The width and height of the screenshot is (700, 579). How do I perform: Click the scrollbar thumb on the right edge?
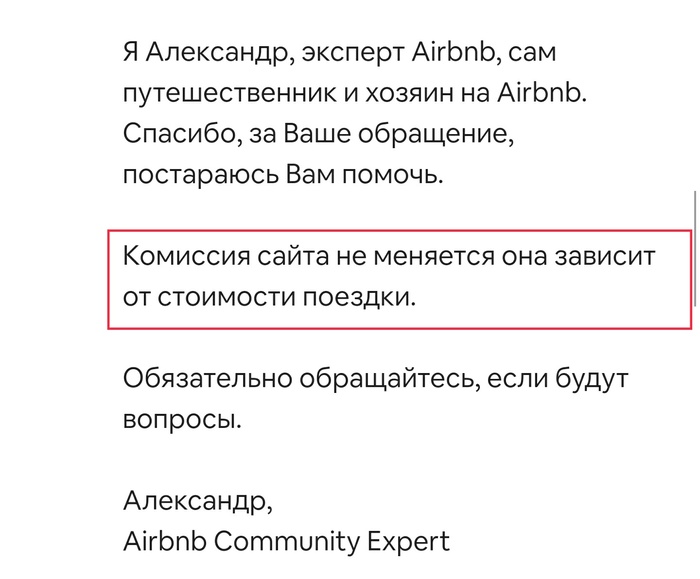click(x=696, y=246)
